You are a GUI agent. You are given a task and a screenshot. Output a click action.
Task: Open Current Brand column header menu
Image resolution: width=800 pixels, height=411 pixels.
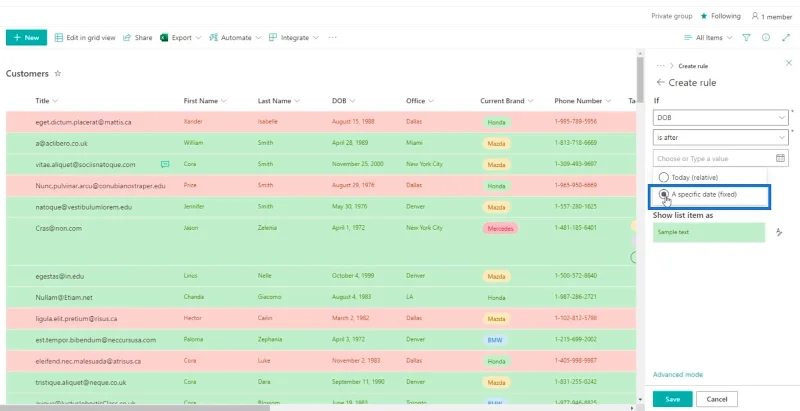pos(506,100)
